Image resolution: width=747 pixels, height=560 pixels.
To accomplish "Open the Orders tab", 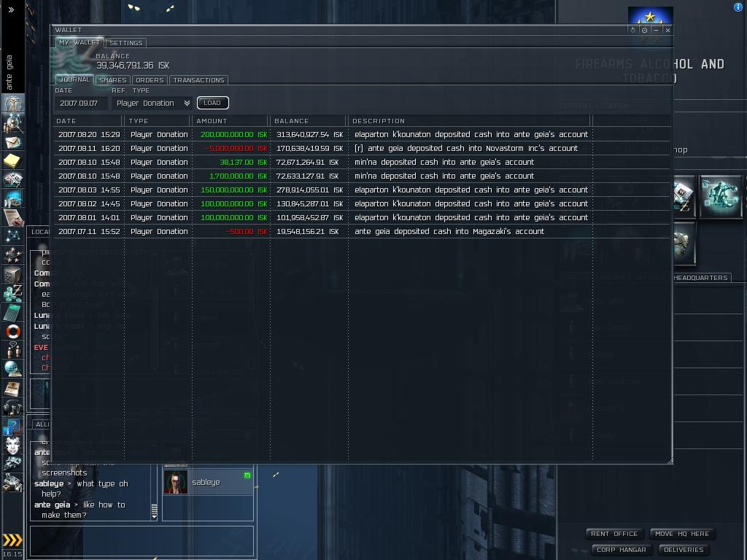I will coord(150,80).
